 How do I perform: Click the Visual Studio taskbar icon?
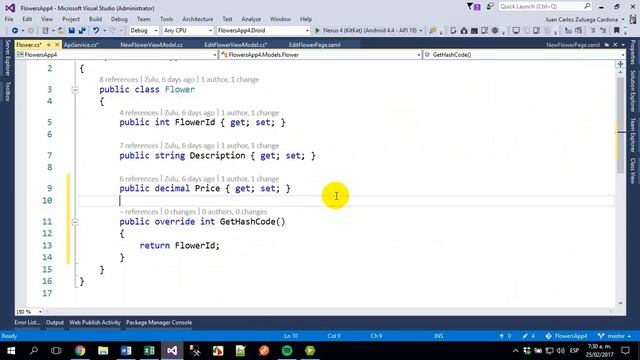pos(172,351)
